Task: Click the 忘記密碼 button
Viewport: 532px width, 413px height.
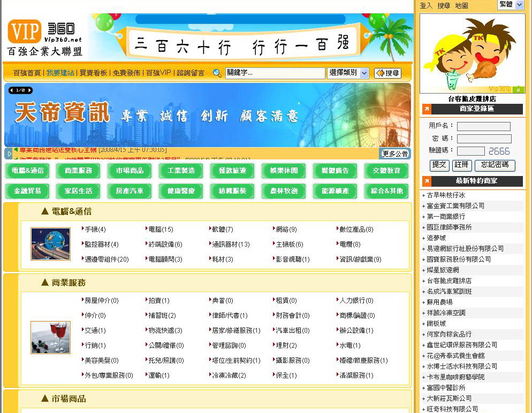Action: (495, 165)
